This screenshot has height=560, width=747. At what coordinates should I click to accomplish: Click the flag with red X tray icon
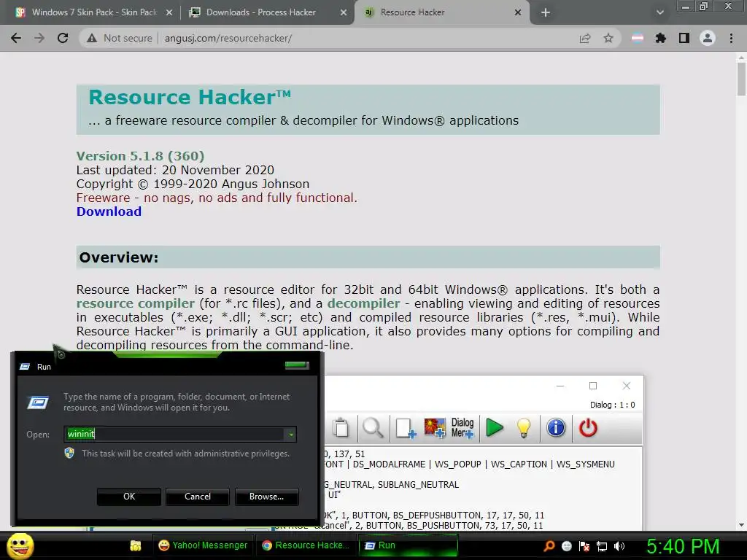click(584, 546)
